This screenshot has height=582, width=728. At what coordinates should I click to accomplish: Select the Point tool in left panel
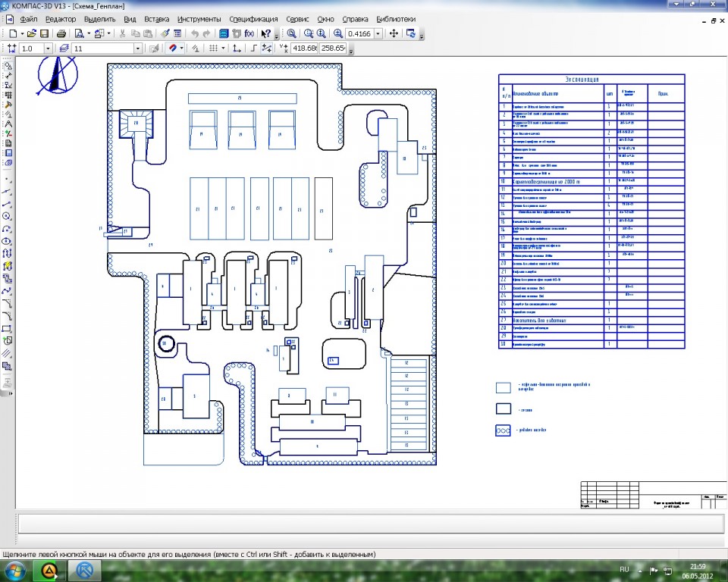click(x=8, y=179)
